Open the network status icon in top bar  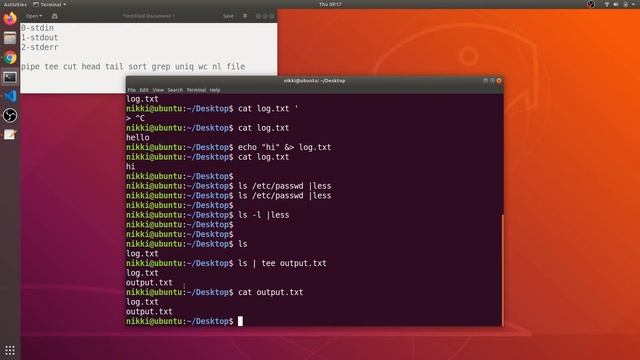(607, 4)
